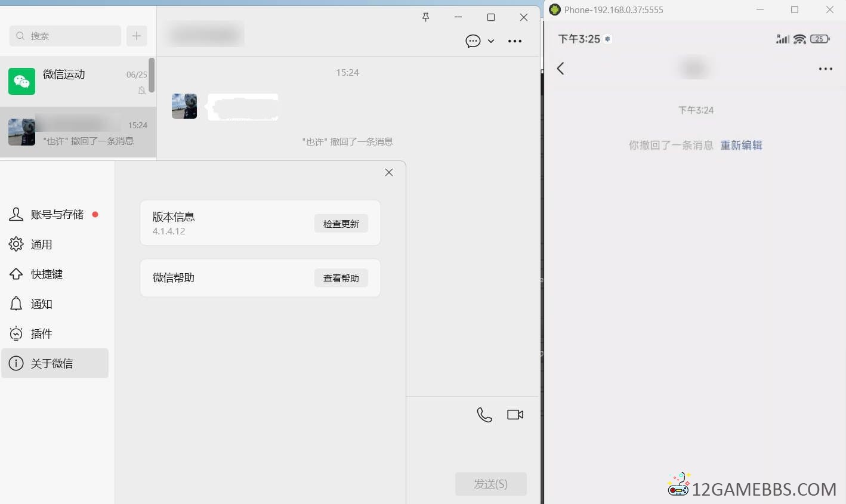Open the 微信运动 conversation
This screenshot has width=846, height=504.
(75, 82)
